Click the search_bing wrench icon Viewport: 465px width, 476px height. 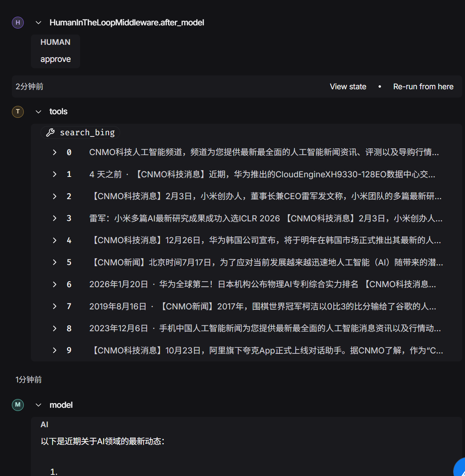click(50, 132)
